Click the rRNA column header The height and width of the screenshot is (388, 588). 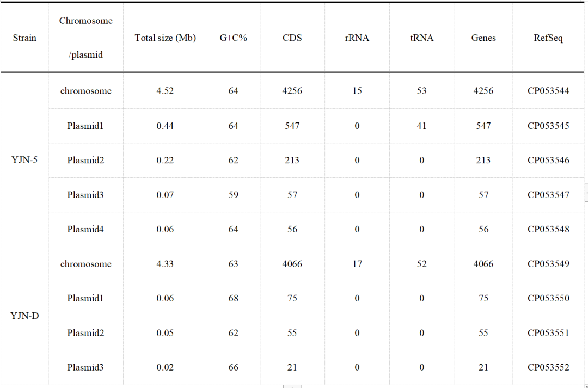point(357,38)
